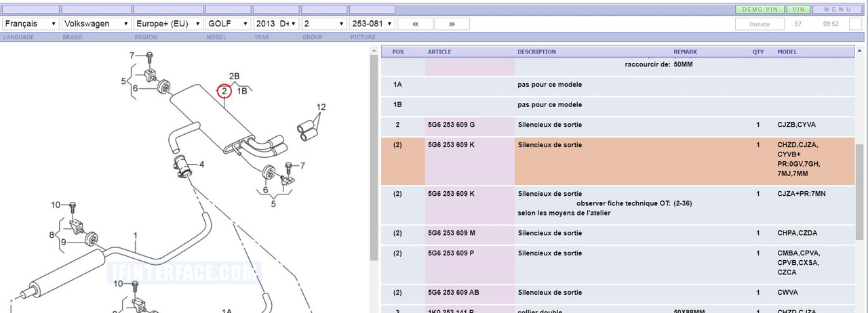Click label 1B in the exhaust diagram

(241, 91)
